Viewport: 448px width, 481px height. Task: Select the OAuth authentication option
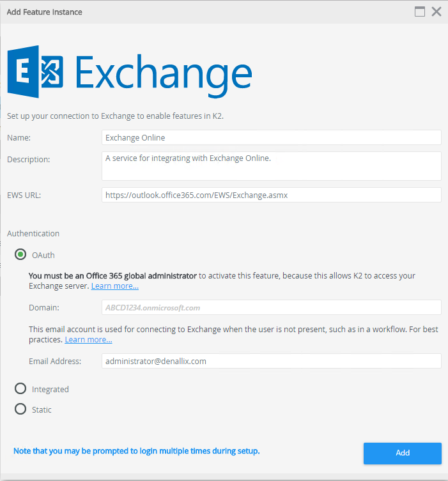[20, 255]
